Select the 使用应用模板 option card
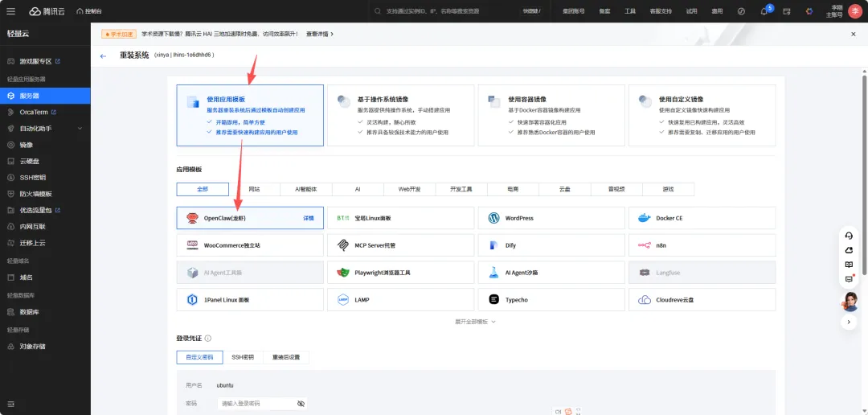The width and height of the screenshot is (868, 415). (250, 115)
